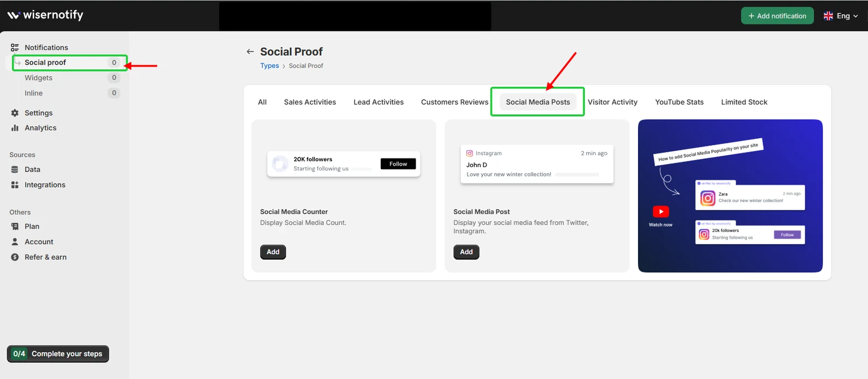Click the UK flag language icon

[828, 16]
